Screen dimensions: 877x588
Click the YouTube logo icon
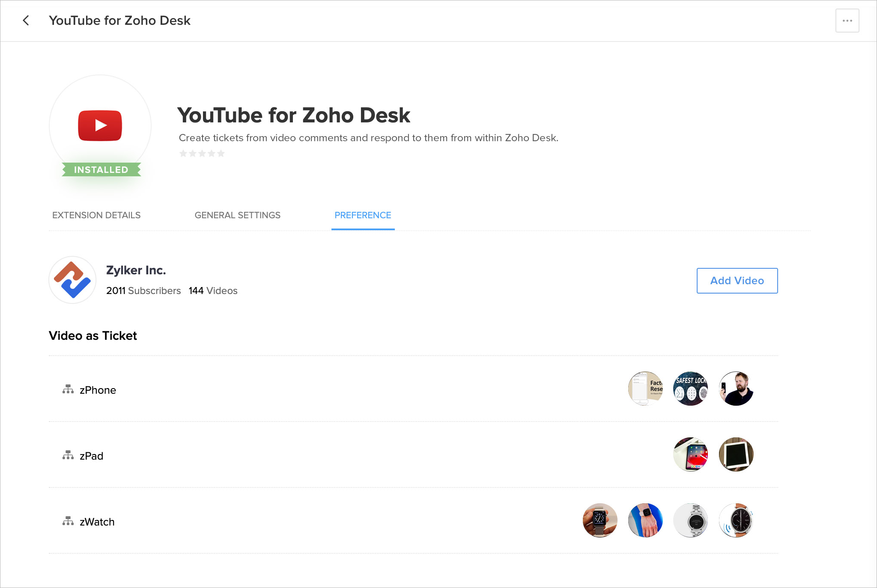pyautogui.click(x=100, y=125)
